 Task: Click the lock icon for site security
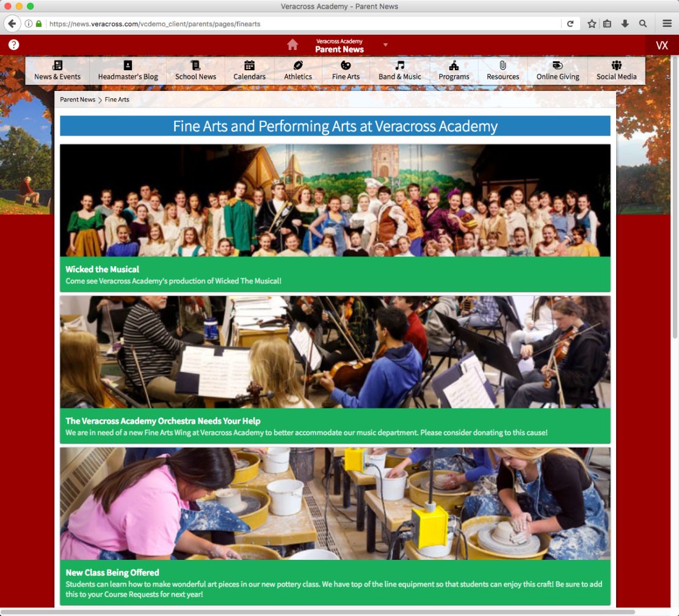point(39,24)
